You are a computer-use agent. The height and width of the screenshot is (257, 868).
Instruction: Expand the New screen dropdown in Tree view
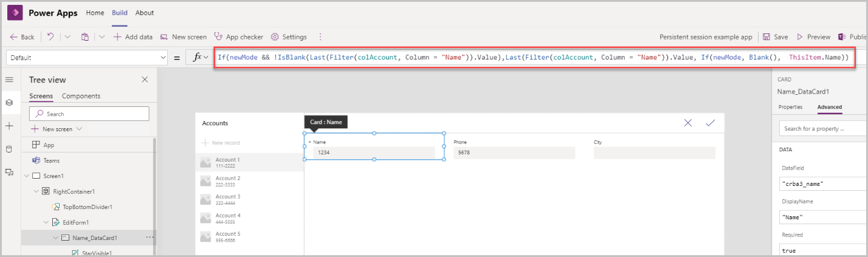[80, 129]
